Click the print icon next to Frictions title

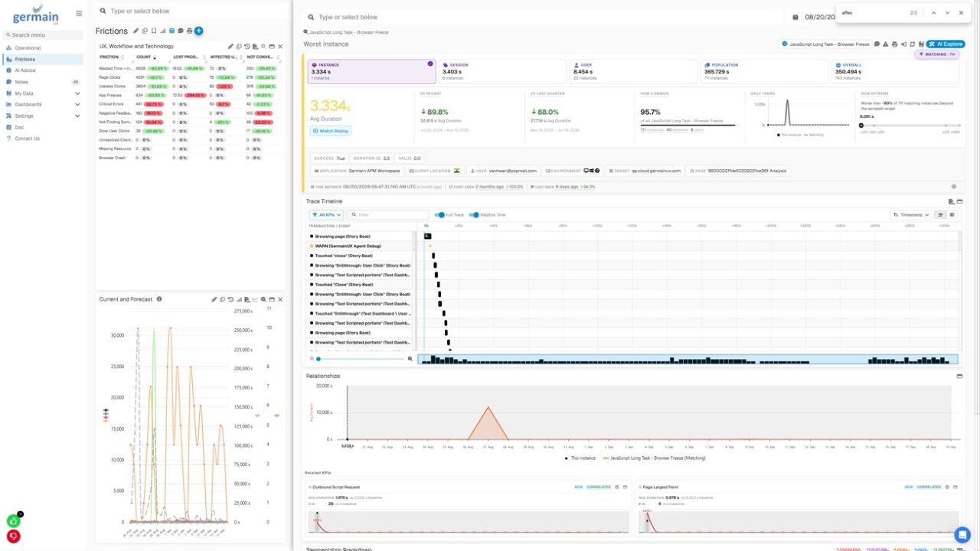click(x=189, y=31)
